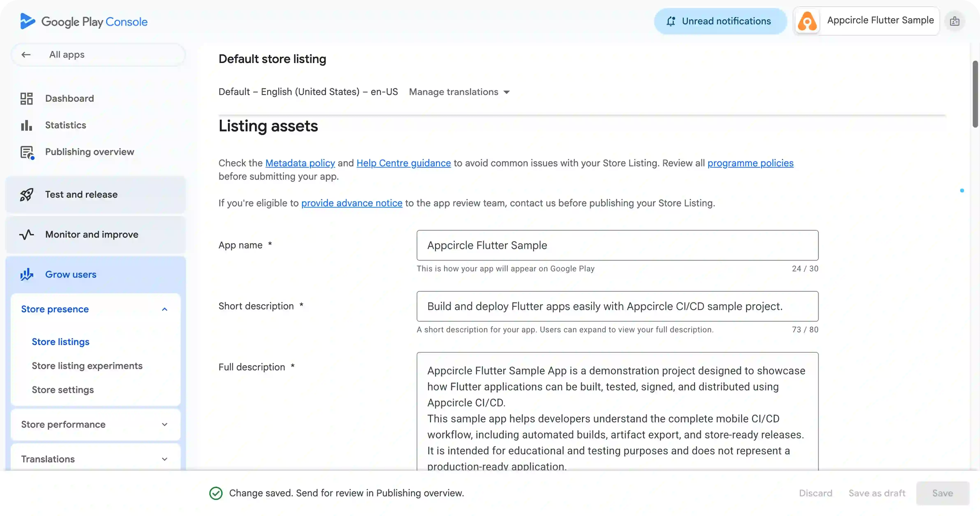This screenshot has width=980, height=516.
Task: Click into the Full description text area
Action: tap(617, 411)
